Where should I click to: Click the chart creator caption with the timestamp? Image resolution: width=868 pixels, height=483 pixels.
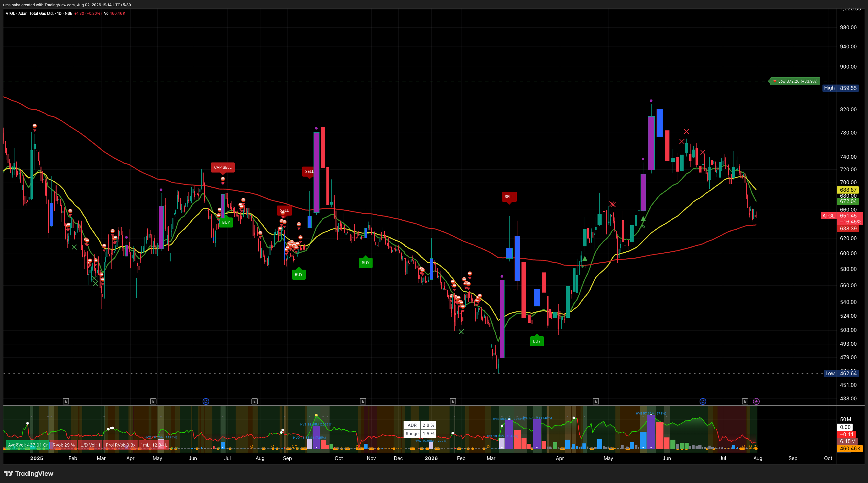67,5
